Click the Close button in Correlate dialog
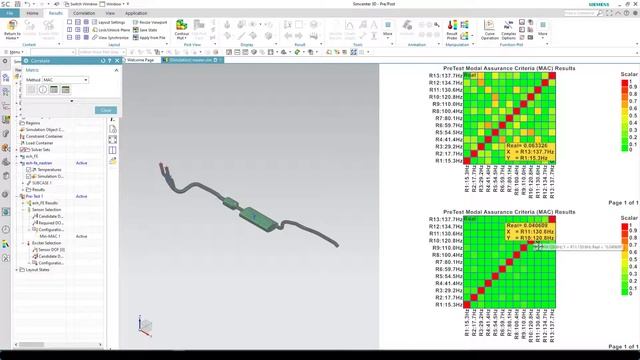The image size is (640, 360). tap(106, 110)
